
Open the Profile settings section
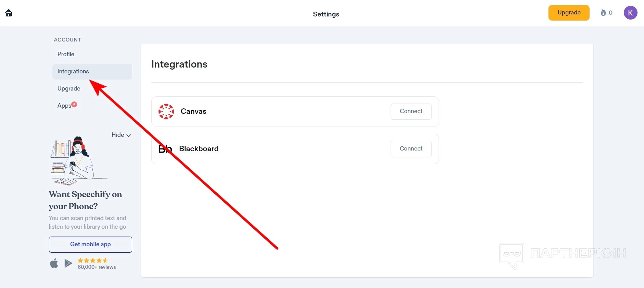(66, 54)
